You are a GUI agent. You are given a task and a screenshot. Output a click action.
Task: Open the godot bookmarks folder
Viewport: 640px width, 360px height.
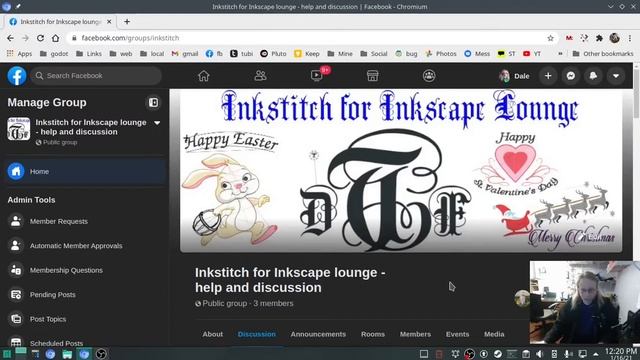coord(54,53)
